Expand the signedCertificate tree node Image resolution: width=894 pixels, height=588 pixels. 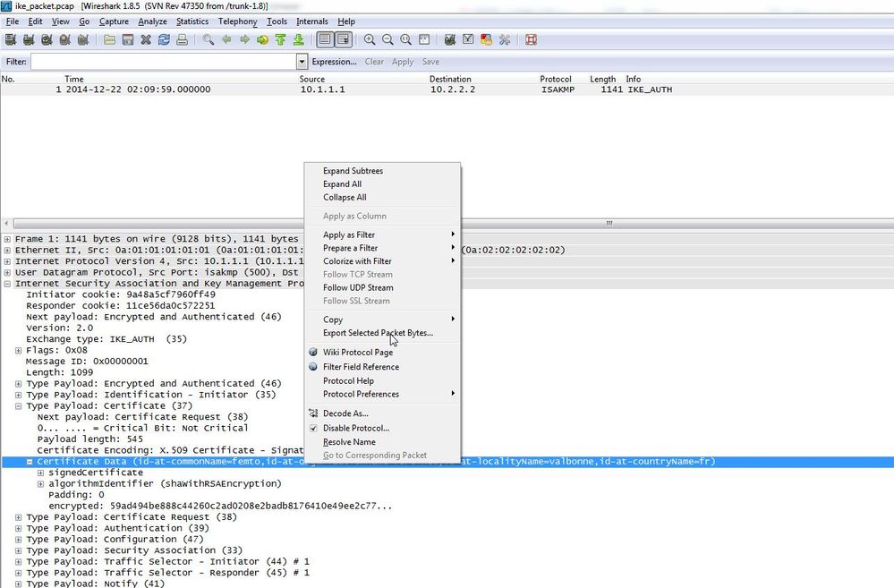pyautogui.click(x=41, y=473)
